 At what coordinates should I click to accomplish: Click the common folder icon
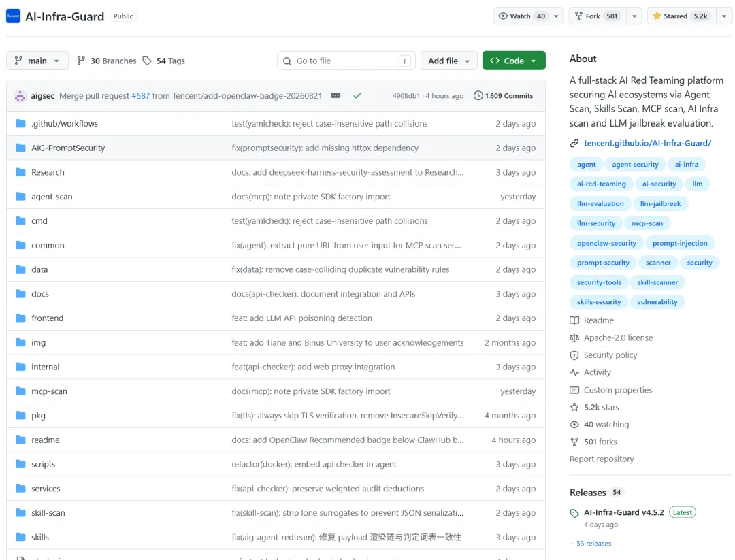tap(20, 245)
